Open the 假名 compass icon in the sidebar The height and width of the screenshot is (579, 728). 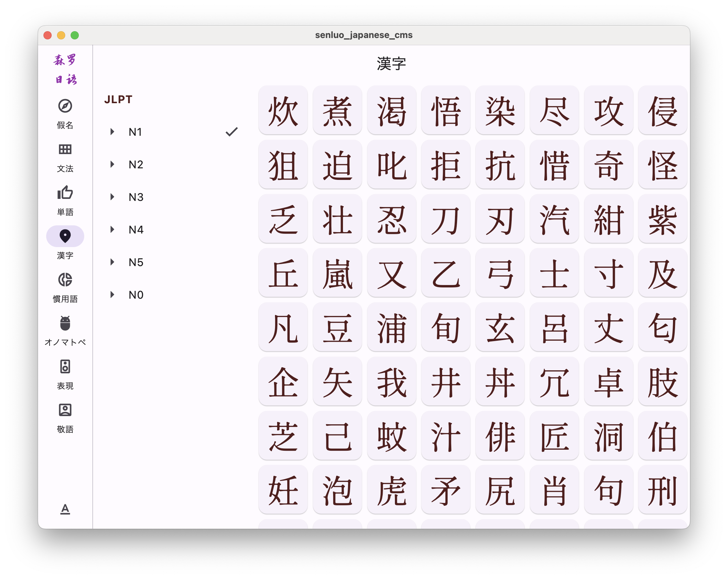(x=65, y=106)
